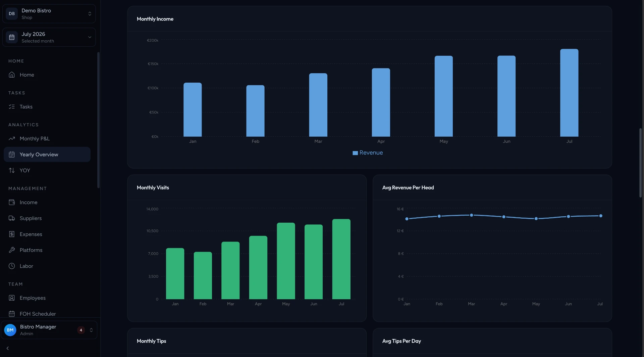Click the €200k axis label
Viewport: 644px width, 357px height.
point(153,40)
